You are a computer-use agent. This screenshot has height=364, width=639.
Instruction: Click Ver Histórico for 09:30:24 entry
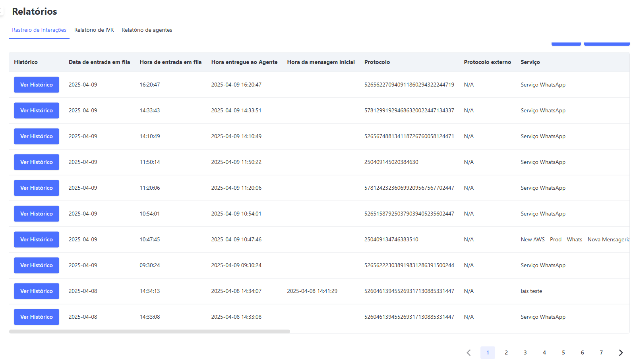tap(37, 265)
